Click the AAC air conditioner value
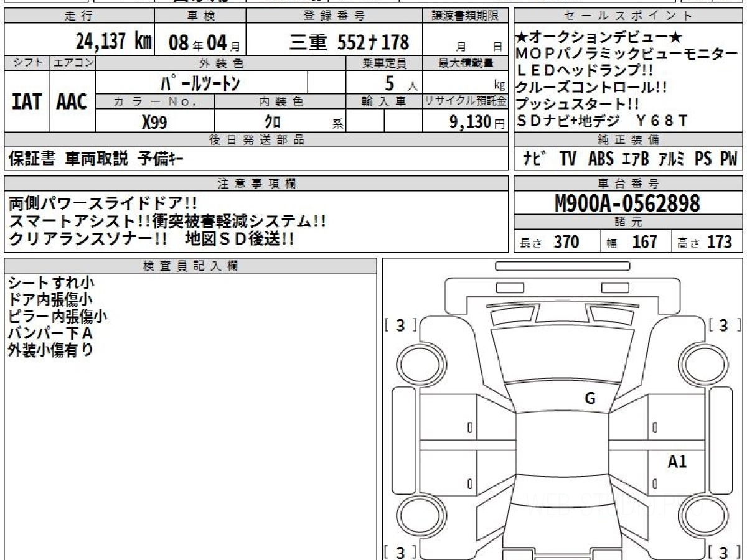The height and width of the screenshot is (560, 747). [x=72, y=102]
